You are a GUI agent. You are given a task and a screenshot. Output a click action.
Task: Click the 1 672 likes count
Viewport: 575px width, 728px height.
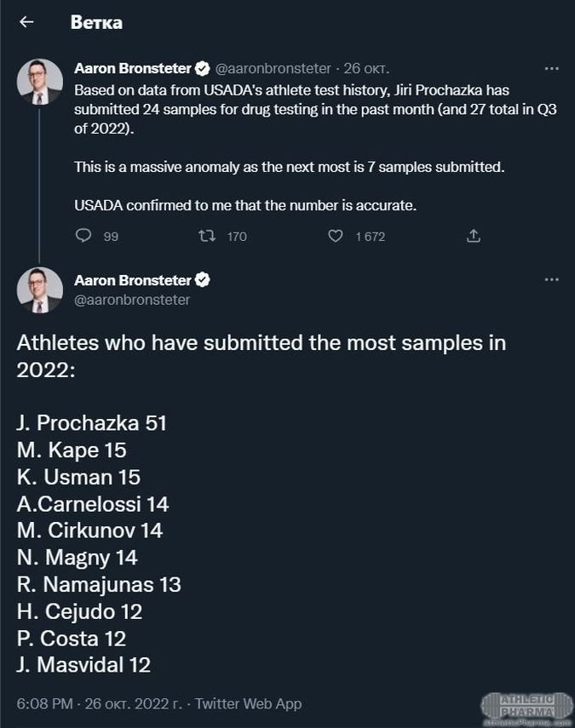tap(370, 237)
